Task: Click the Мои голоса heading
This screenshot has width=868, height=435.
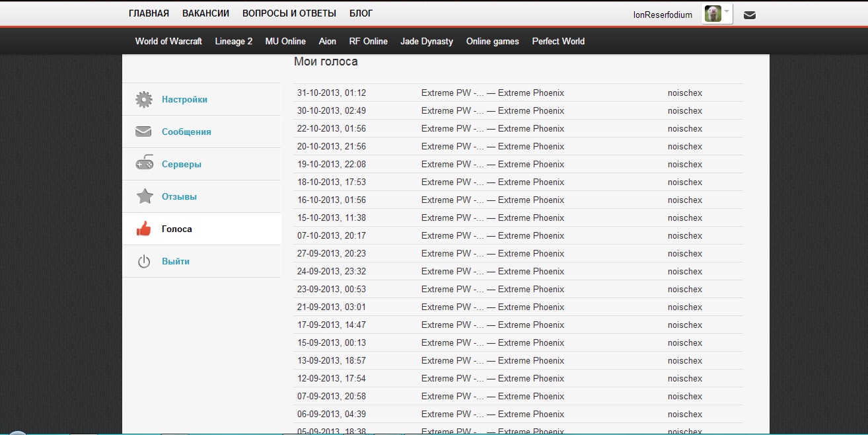Action: tap(326, 61)
